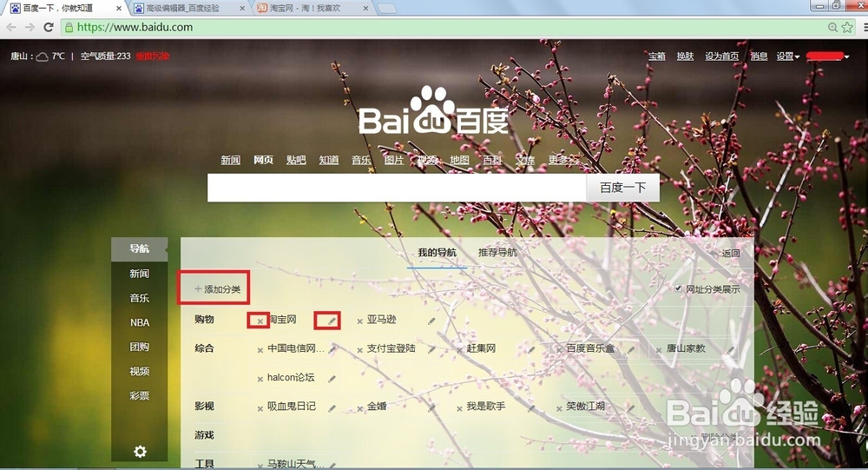
Task: Open 知道 search category link
Action: click(x=329, y=160)
